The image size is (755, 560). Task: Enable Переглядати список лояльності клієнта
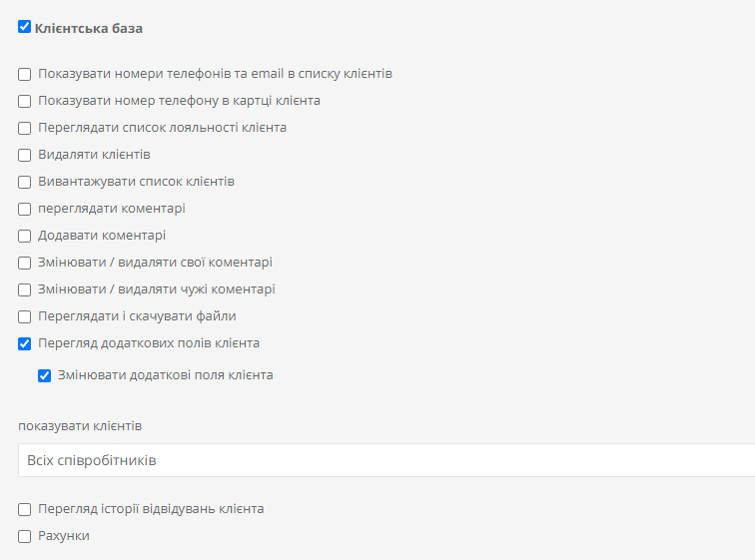click(25, 129)
